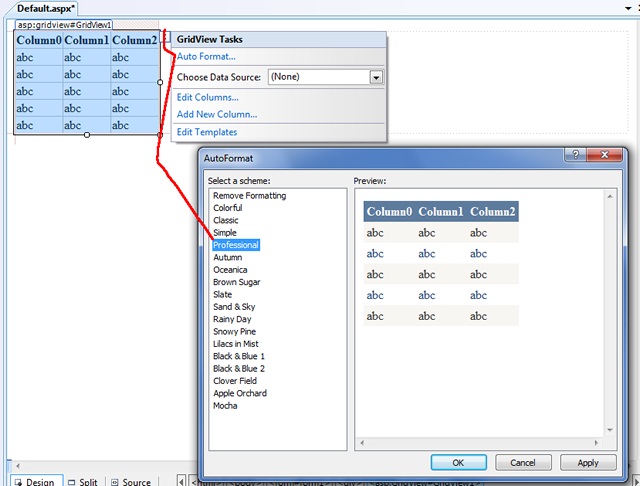Click the preview horizontal scroll right arrow
Image resolution: width=640 pixels, height=486 pixels.
[x=598, y=441]
